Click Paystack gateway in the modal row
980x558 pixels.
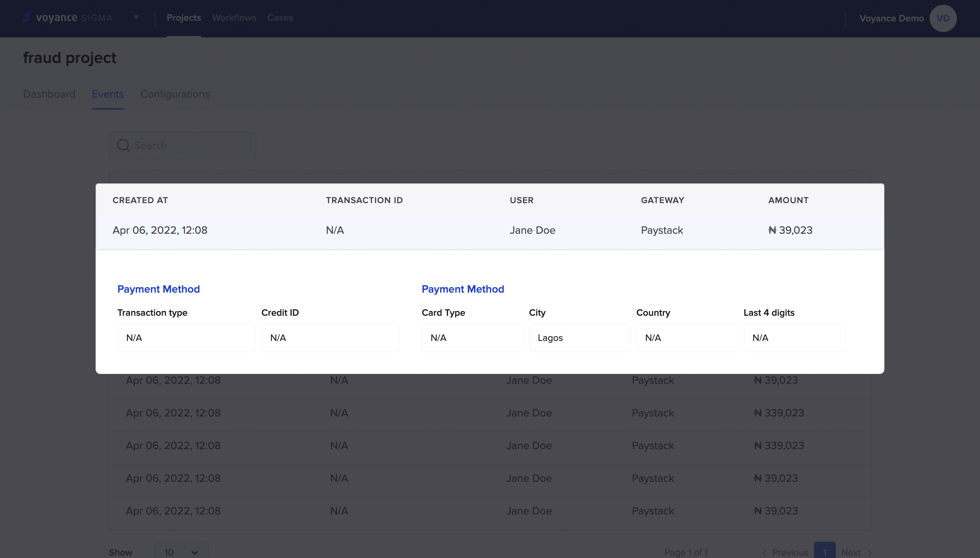(662, 230)
